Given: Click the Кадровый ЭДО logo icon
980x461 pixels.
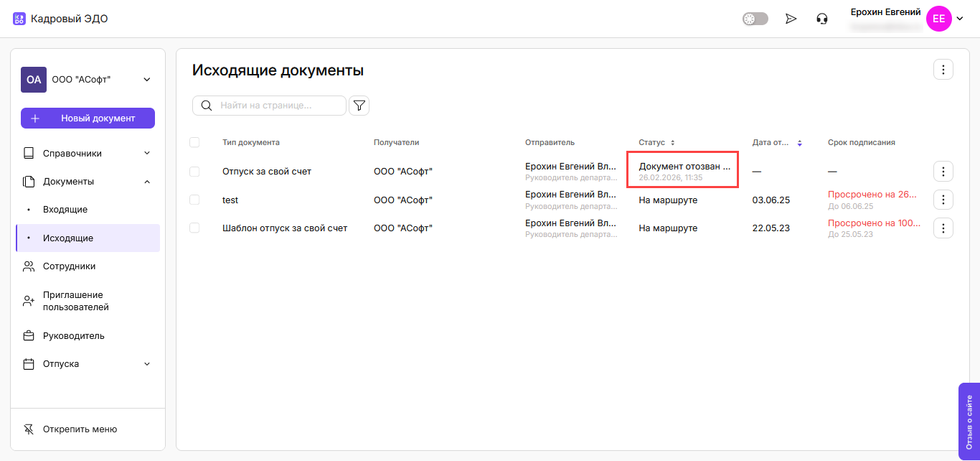Looking at the screenshot, I should (19, 19).
